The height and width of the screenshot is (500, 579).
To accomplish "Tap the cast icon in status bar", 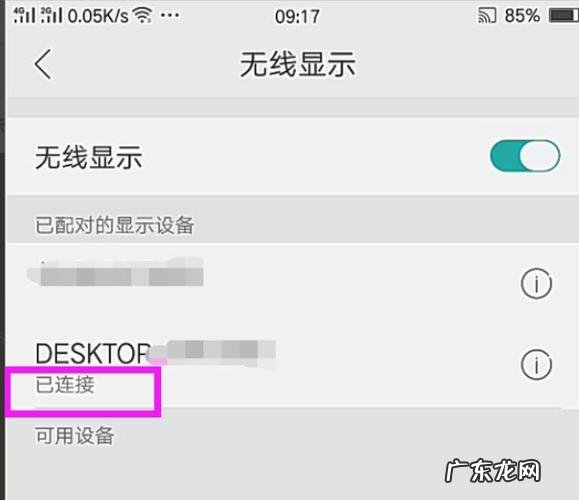I will click(x=487, y=16).
